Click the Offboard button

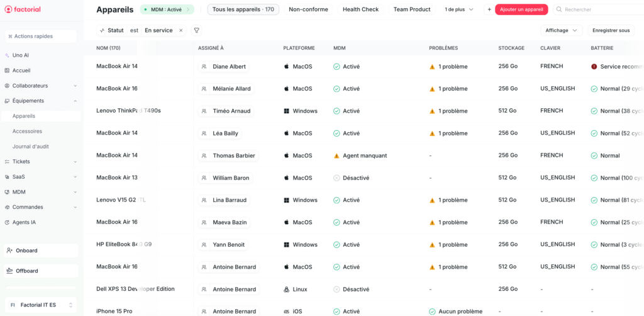click(x=41, y=271)
